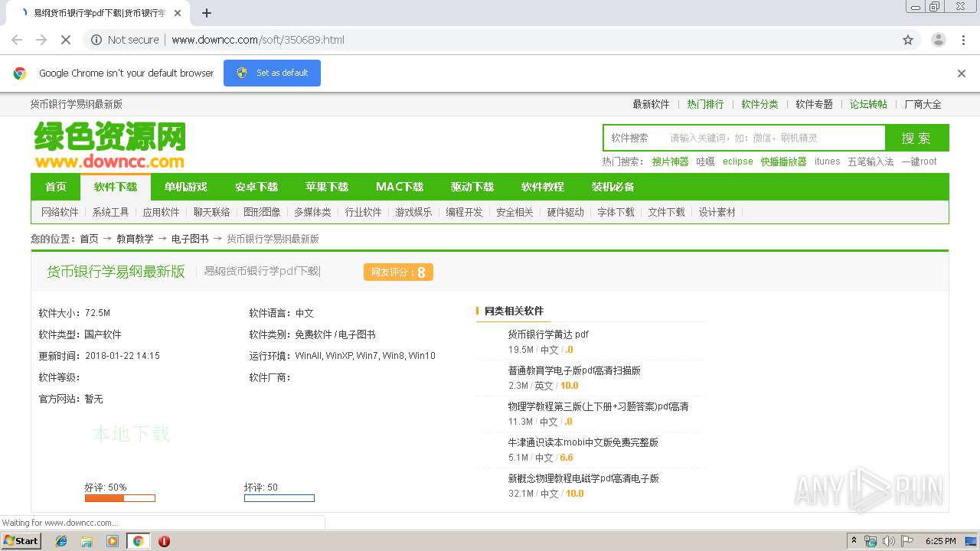
Task: Open 首页 in green navigation bar
Action: (56, 187)
